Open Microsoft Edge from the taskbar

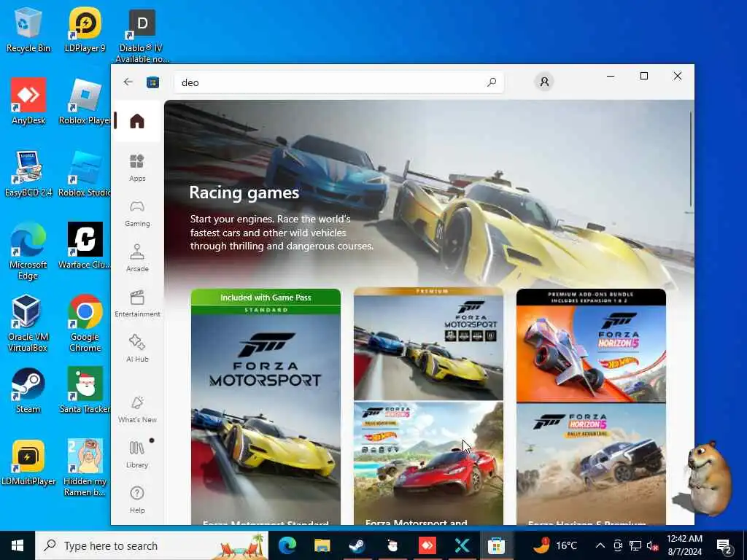tap(287, 545)
